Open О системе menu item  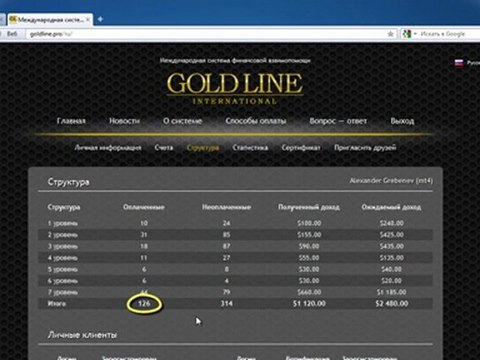click(182, 121)
